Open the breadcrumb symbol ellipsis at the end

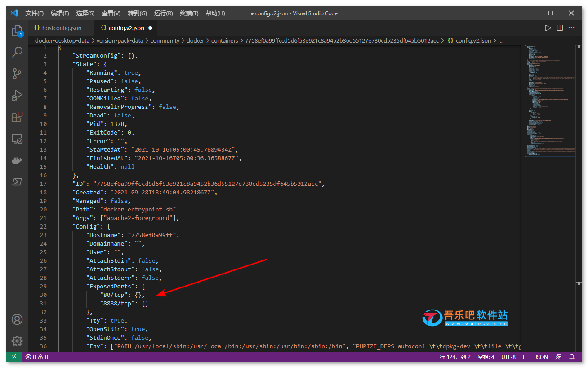500,40
